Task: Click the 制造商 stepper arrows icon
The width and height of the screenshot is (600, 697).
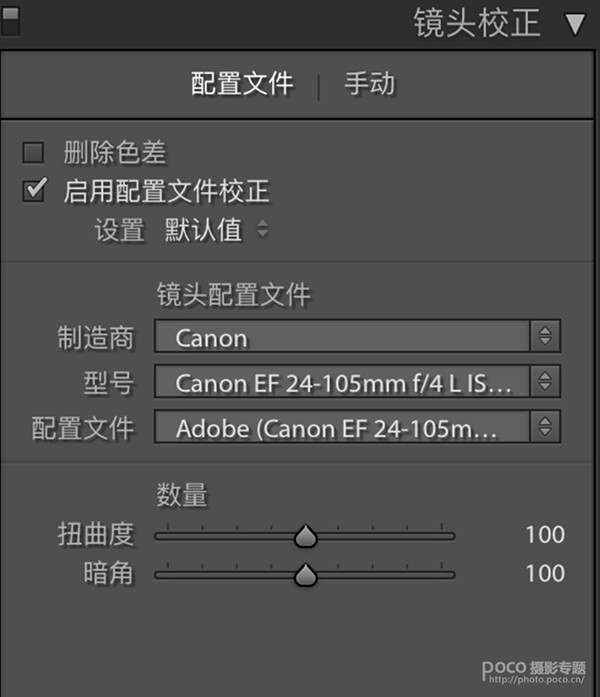Action: click(x=545, y=336)
